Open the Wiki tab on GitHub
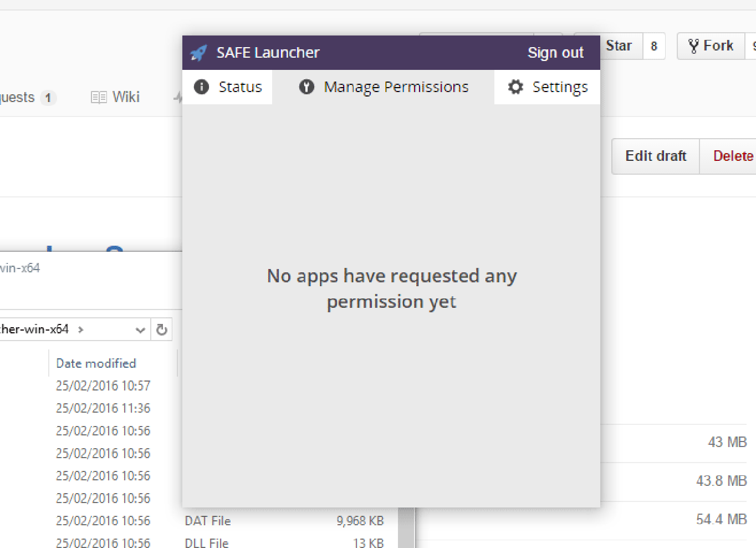Viewport: 756px width, 548px height. (115, 97)
